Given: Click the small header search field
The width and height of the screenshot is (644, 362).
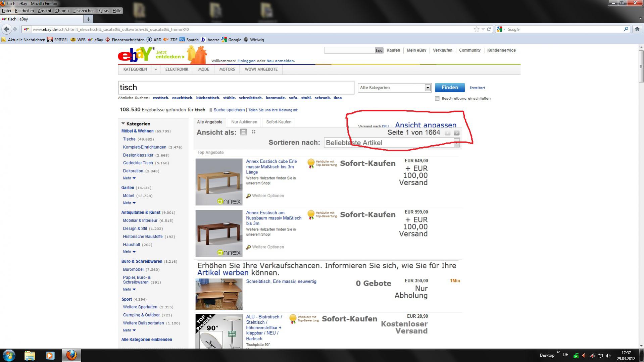Looking at the screenshot, I should pos(349,50).
